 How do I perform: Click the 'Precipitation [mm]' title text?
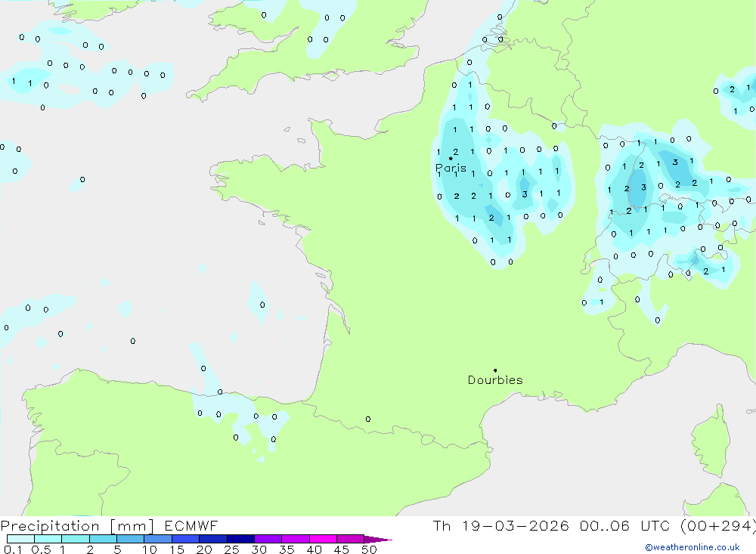pyautogui.click(x=77, y=526)
